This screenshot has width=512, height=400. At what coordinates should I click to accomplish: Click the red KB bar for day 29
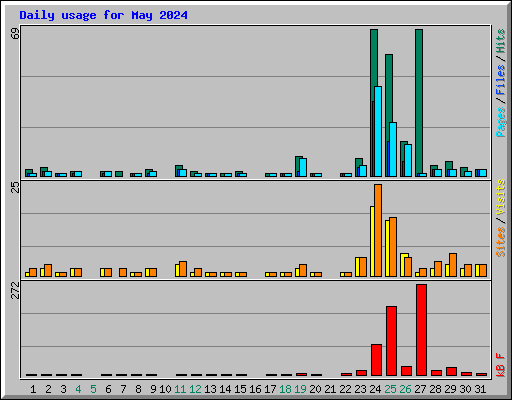(451, 372)
